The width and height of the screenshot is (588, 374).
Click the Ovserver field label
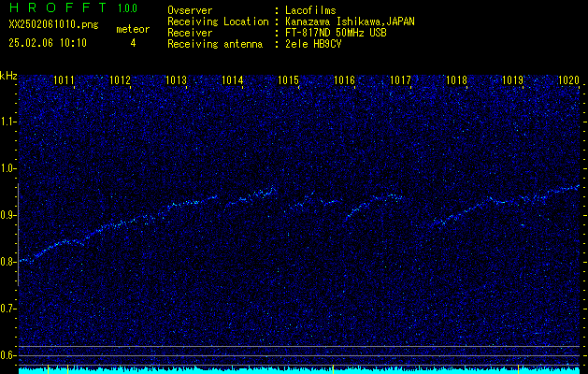(x=190, y=10)
